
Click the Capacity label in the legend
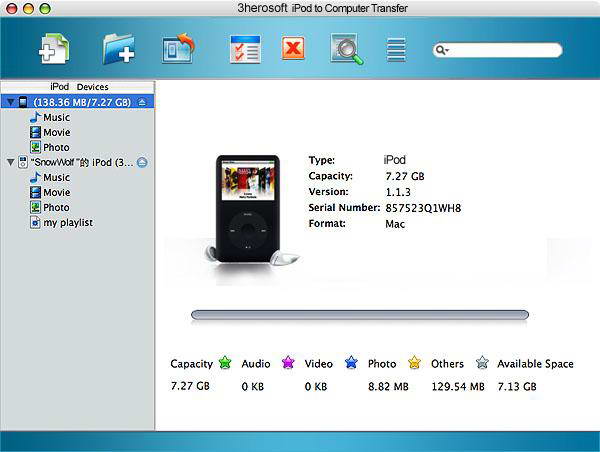(x=191, y=364)
